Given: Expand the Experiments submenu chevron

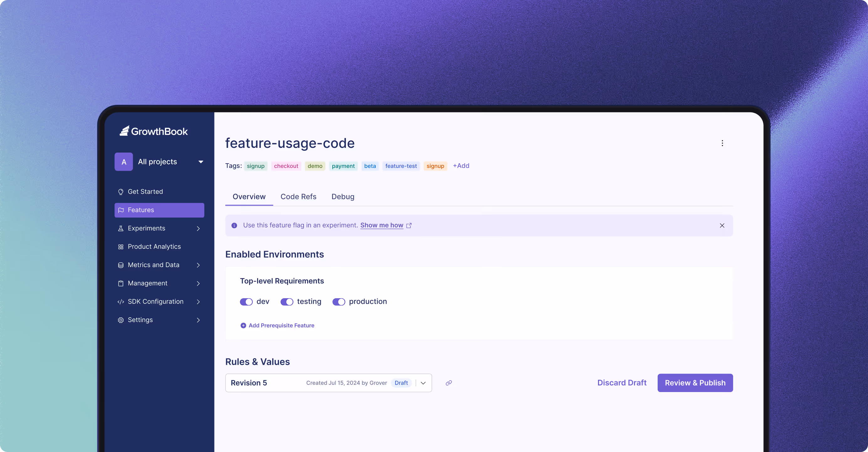Looking at the screenshot, I should (x=198, y=229).
